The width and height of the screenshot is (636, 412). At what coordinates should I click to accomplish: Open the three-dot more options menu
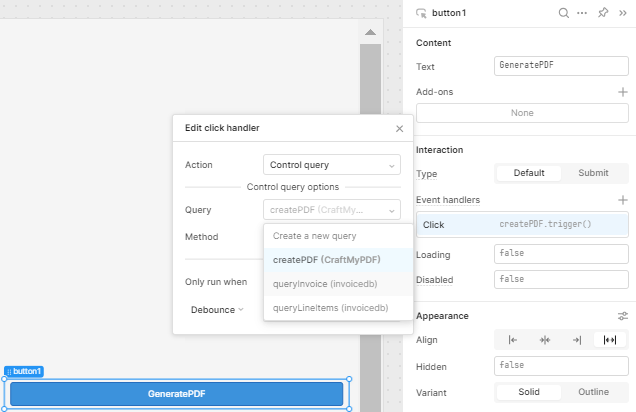point(582,13)
